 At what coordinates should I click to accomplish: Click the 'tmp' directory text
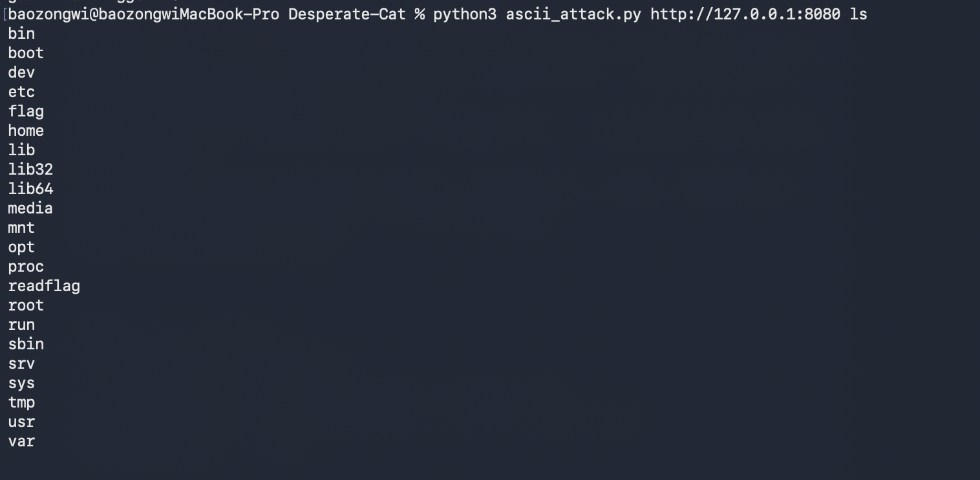coord(21,402)
